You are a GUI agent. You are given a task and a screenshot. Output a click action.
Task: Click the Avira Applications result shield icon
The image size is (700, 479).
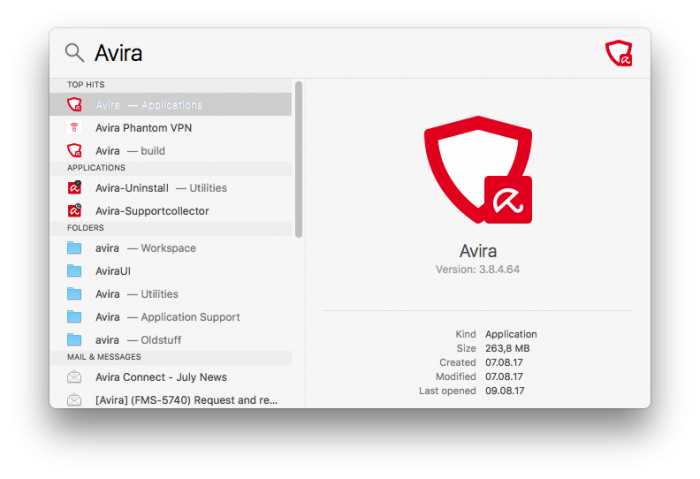tap(75, 104)
